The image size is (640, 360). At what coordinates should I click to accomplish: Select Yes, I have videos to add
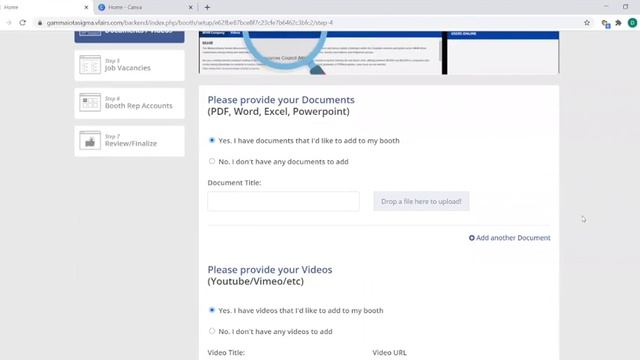[211, 310]
